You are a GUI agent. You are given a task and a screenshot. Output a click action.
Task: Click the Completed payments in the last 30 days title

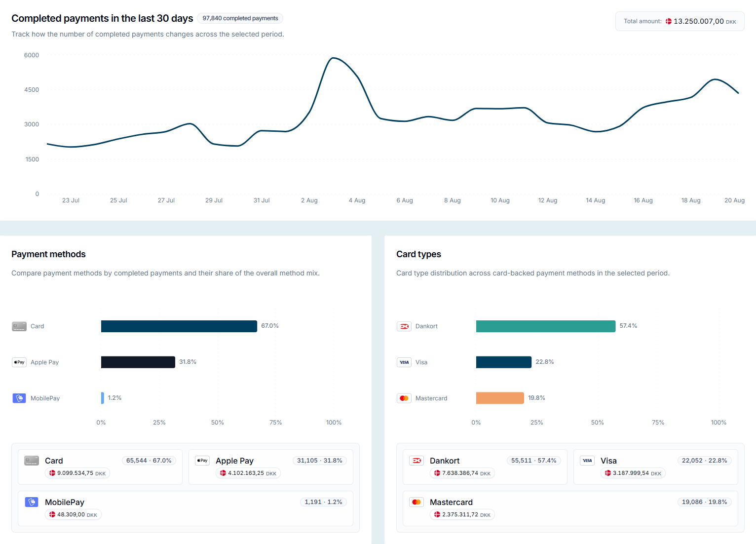(102, 18)
